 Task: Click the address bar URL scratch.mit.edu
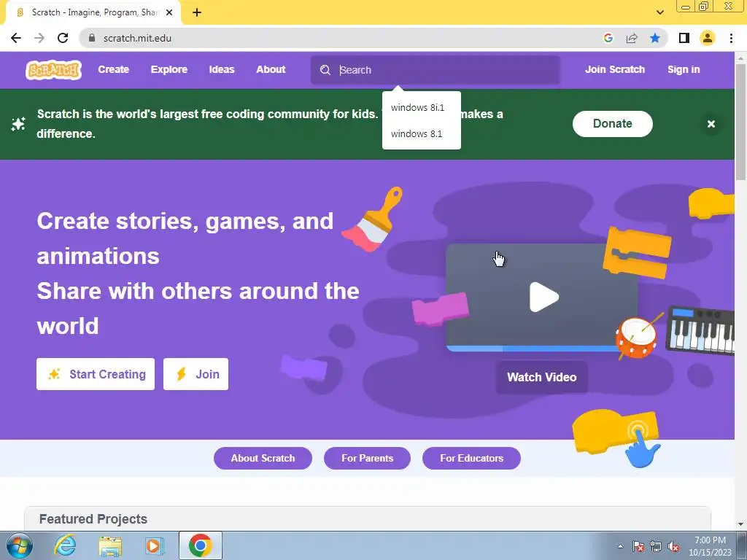137,38
